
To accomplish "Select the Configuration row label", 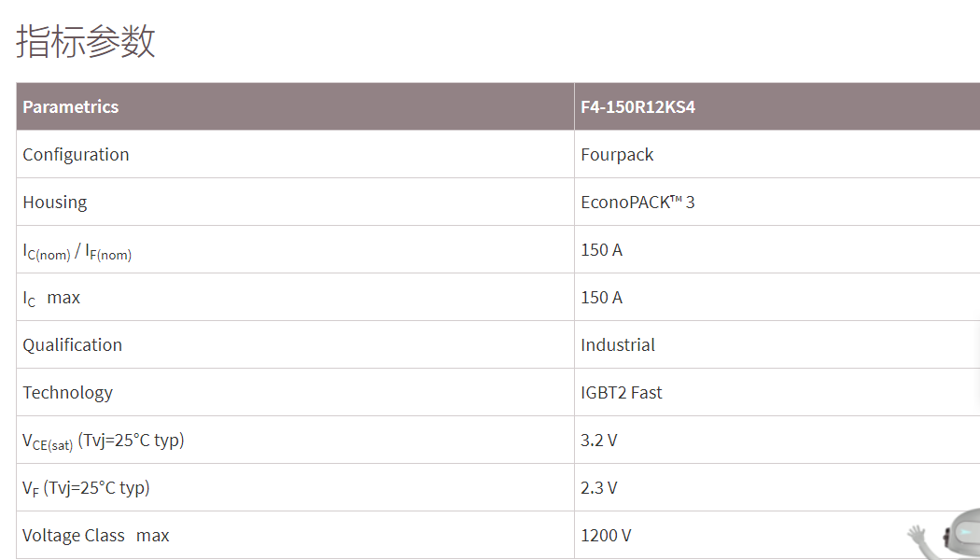I will (76, 154).
